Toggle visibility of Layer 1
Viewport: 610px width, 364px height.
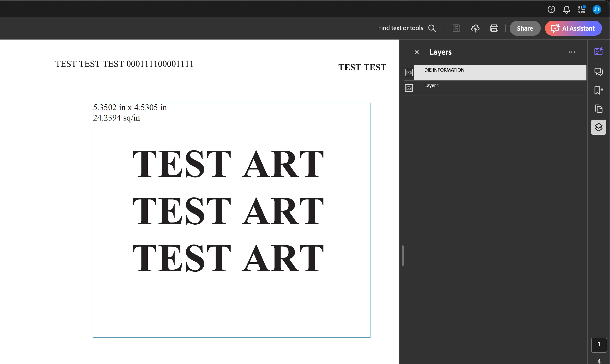[x=409, y=88]
